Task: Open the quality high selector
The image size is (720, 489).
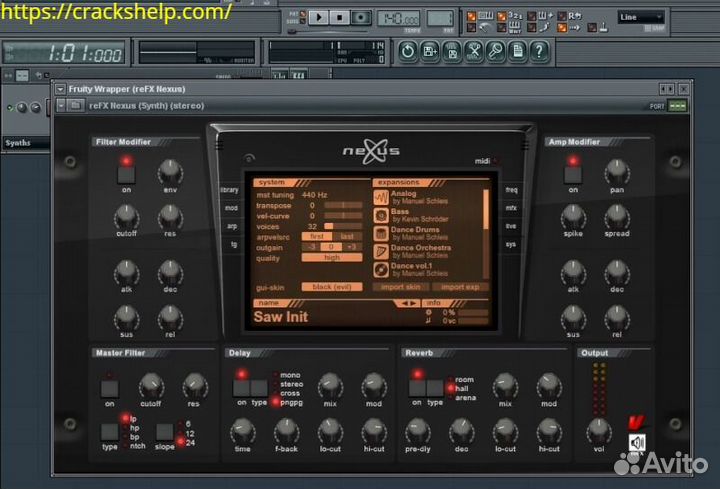Action: click(x=332, y=258)
